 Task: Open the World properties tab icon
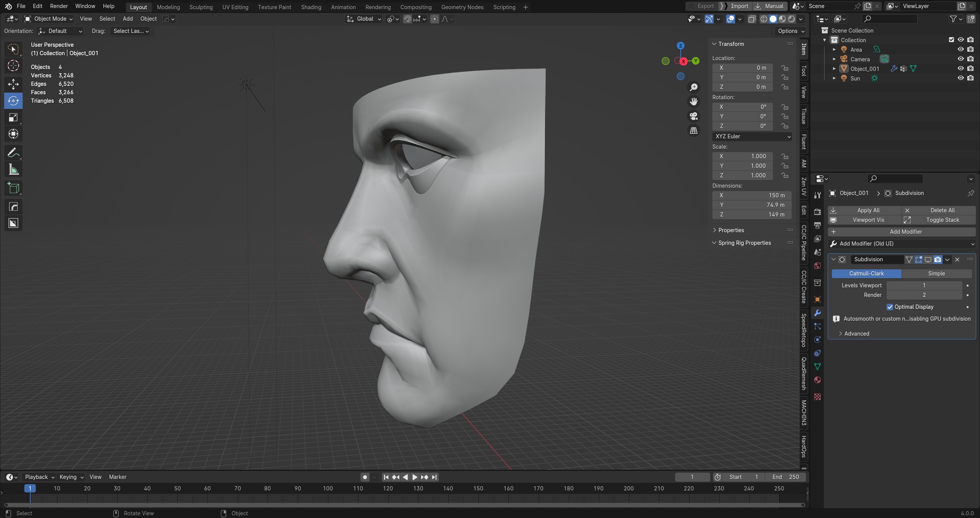(817, 266)
